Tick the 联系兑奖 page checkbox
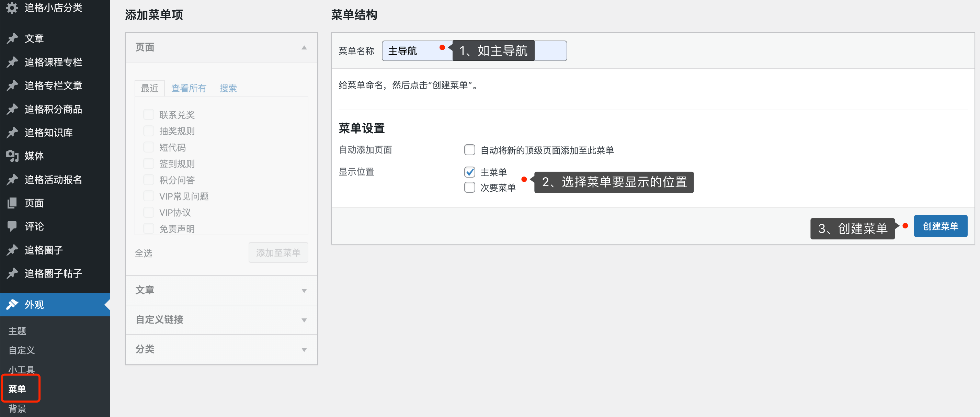The image size is (980, 417). click(148, 114)
